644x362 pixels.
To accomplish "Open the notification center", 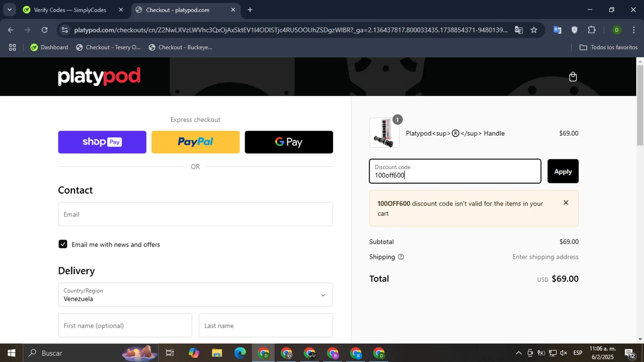I will pyautogui.click(x=630, y=353).
